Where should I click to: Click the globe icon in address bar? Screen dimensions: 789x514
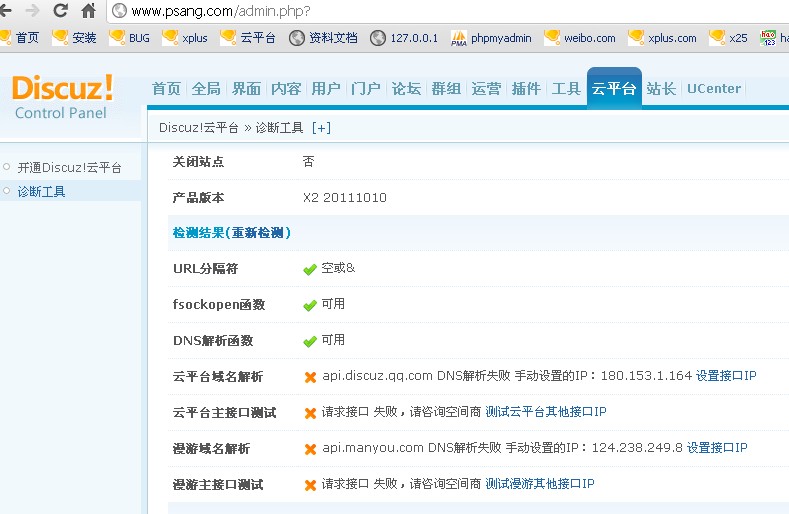click(119, 11)
